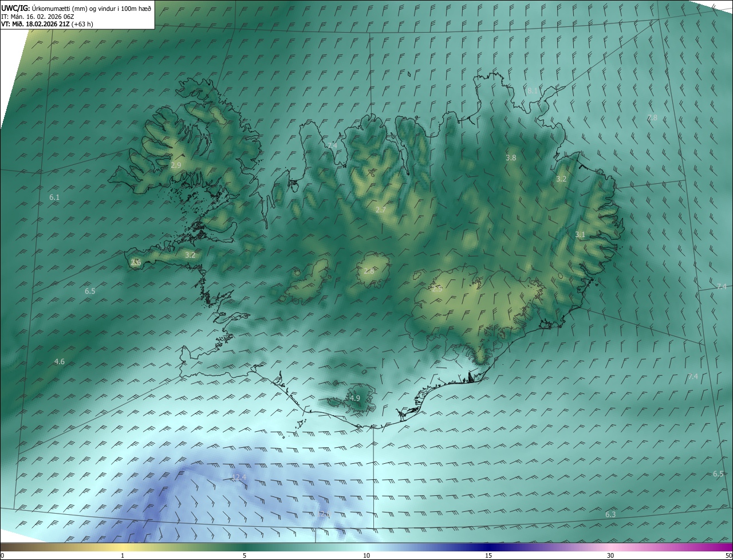Click the color scale tick label 1
The width and height of the screenshot is (733, 560).
click(123, 556)
